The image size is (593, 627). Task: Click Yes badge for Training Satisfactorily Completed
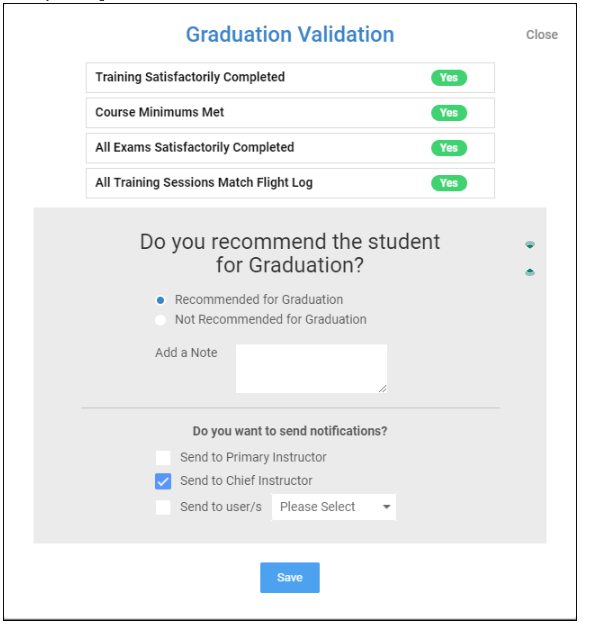point(449,78)
